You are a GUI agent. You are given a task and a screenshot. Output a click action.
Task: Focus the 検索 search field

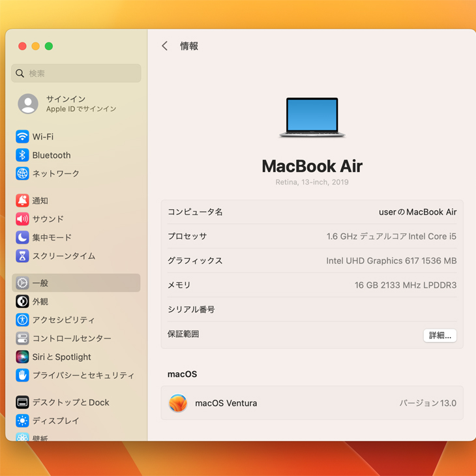(76, 73)
